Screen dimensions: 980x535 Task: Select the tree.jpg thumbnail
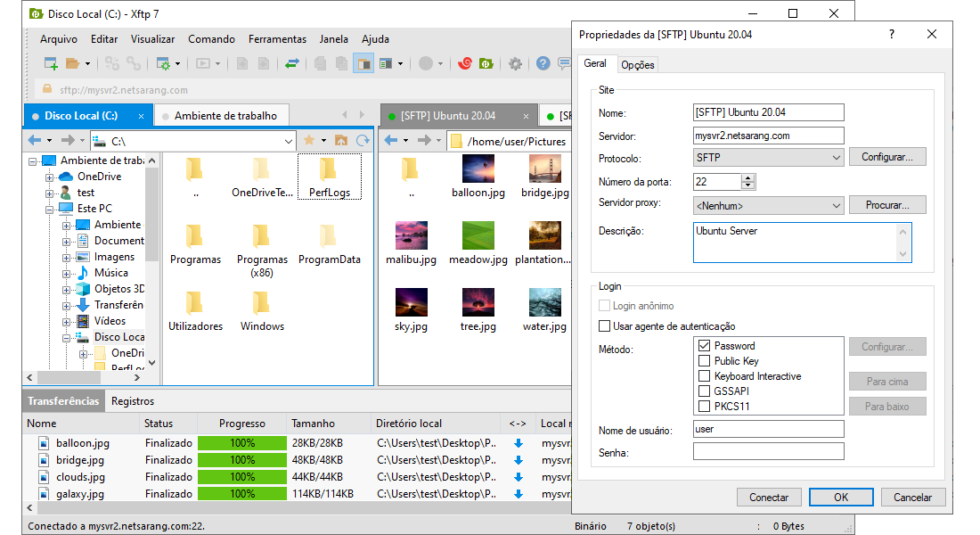click(x=478, y=302)
